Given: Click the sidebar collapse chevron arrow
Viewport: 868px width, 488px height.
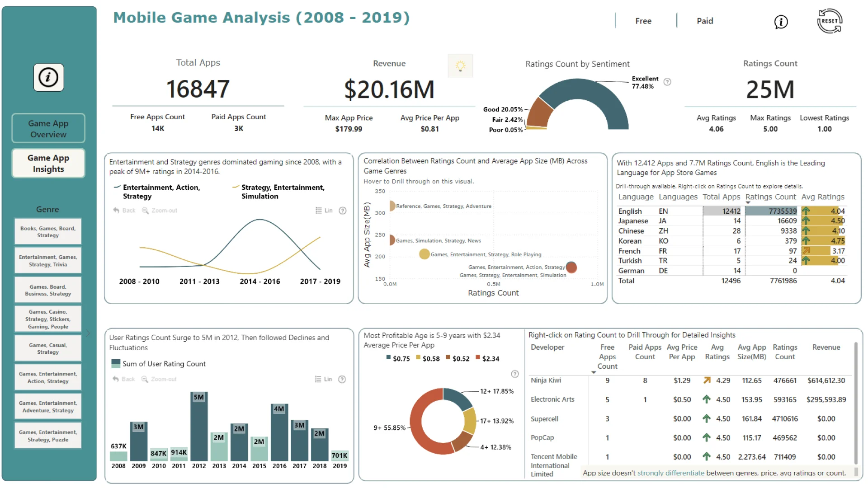Looking at the screenshot, I should coord(88,333).
